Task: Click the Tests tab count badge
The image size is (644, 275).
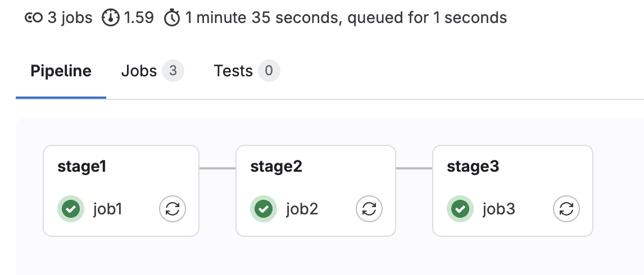Action: tap(269, 71)
